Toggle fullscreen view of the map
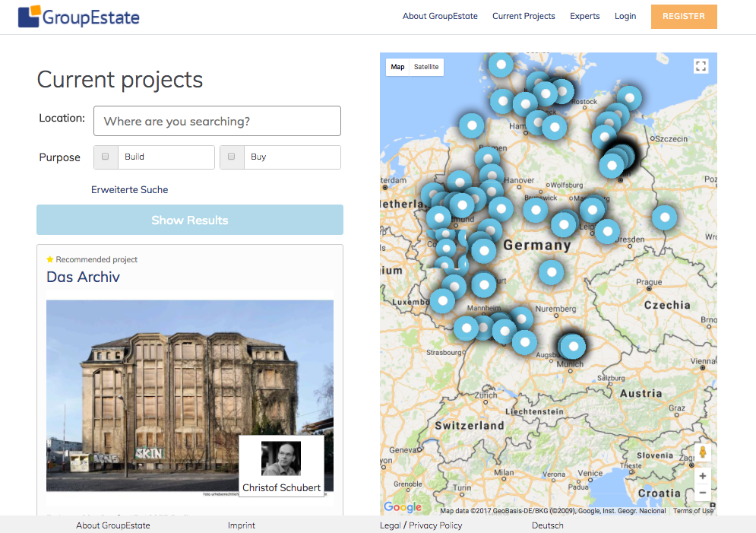Image resolution: width=756 pixels, height=533 pixels. pos(701,66)
